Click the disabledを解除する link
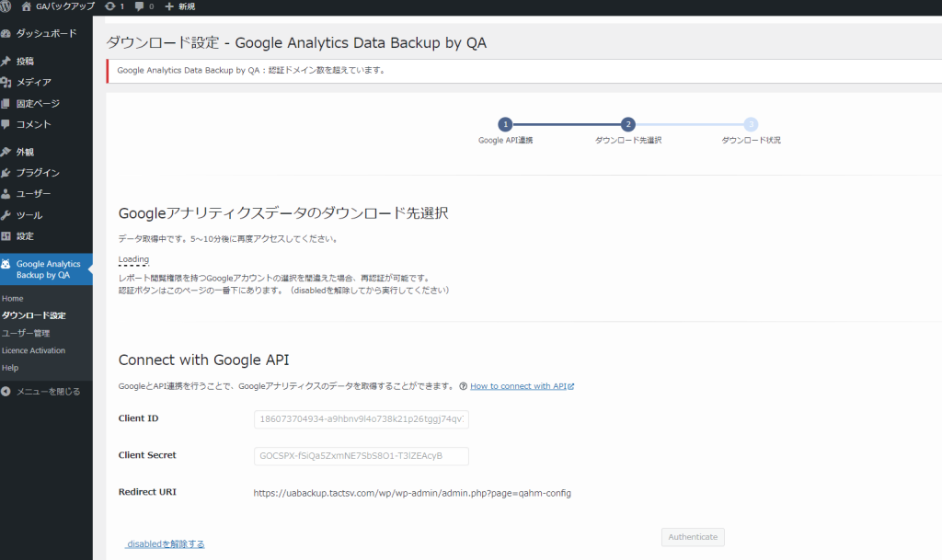 click(166, 544)
